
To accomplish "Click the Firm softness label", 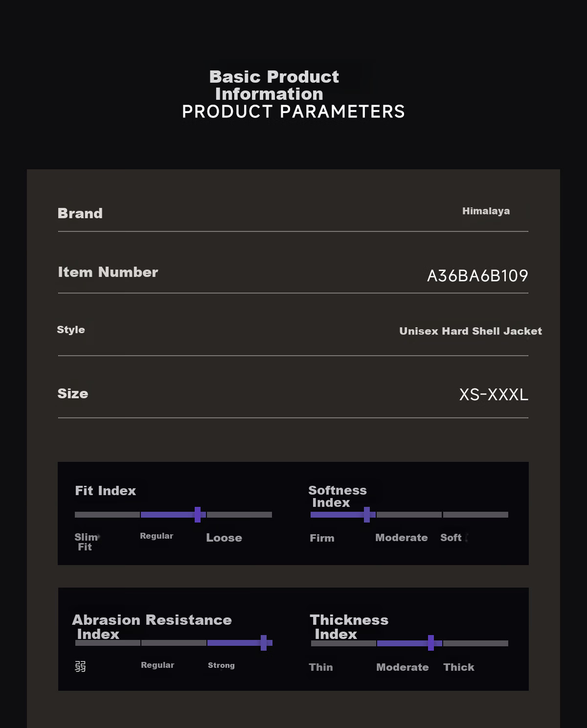I will point(322,538).
